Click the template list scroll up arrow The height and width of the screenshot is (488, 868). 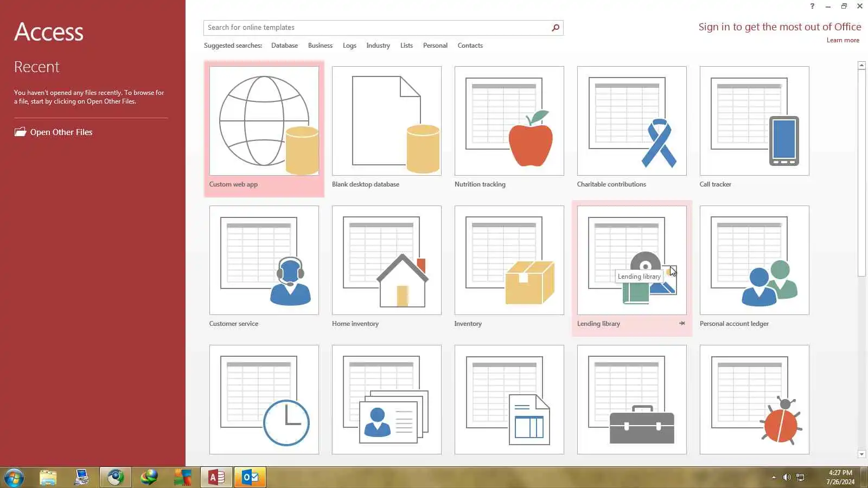(x=861, y=65)
